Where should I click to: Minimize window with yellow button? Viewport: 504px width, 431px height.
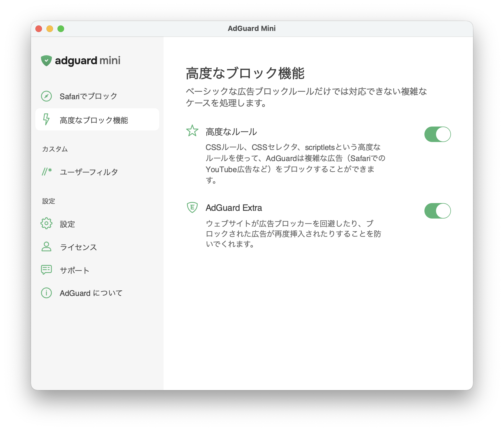point(50,29)
